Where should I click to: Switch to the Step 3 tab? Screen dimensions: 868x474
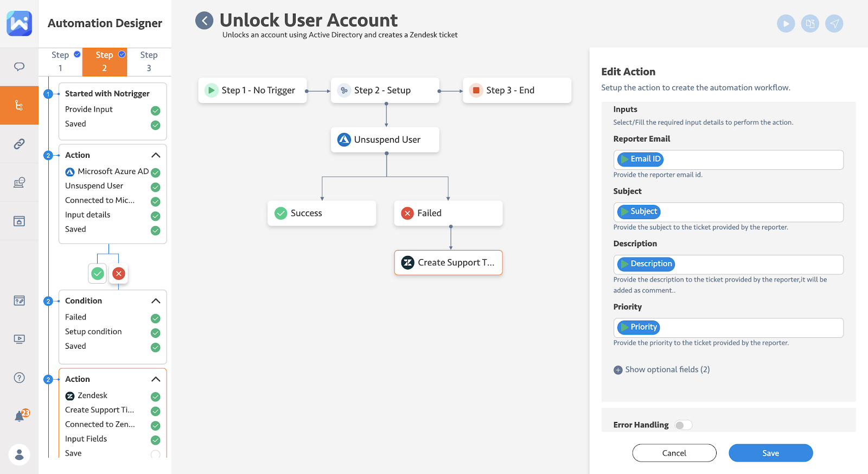tap(149, 61)
